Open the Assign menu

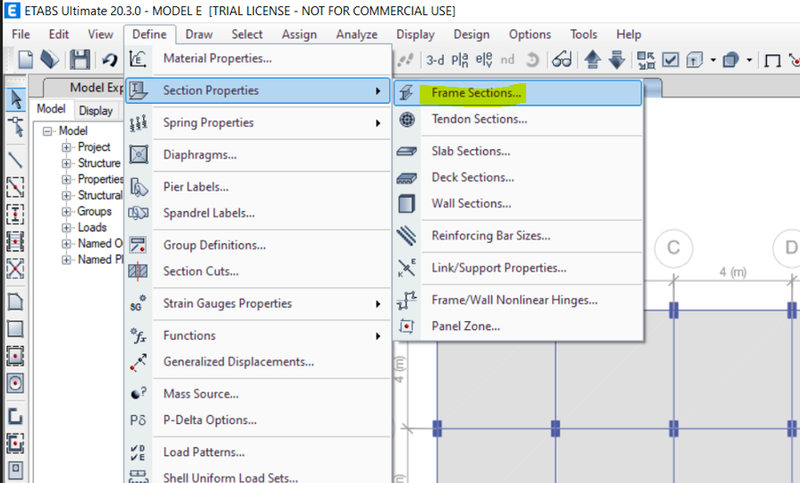299,34
